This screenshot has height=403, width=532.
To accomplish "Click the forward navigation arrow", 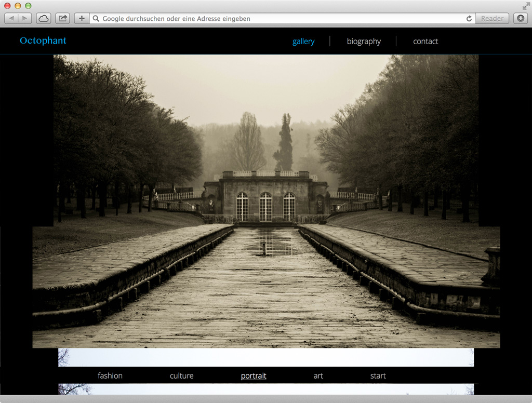I will [x=24, y=19].
